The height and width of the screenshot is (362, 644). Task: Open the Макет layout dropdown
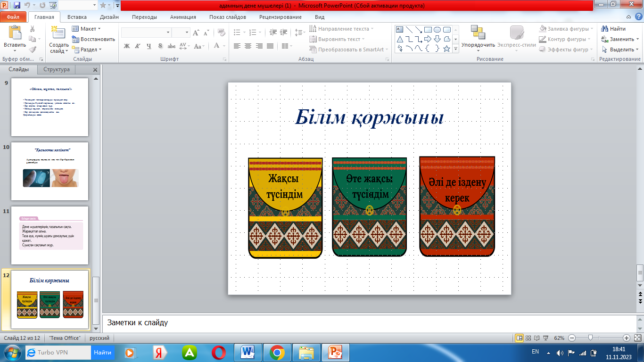click(87, 29)
